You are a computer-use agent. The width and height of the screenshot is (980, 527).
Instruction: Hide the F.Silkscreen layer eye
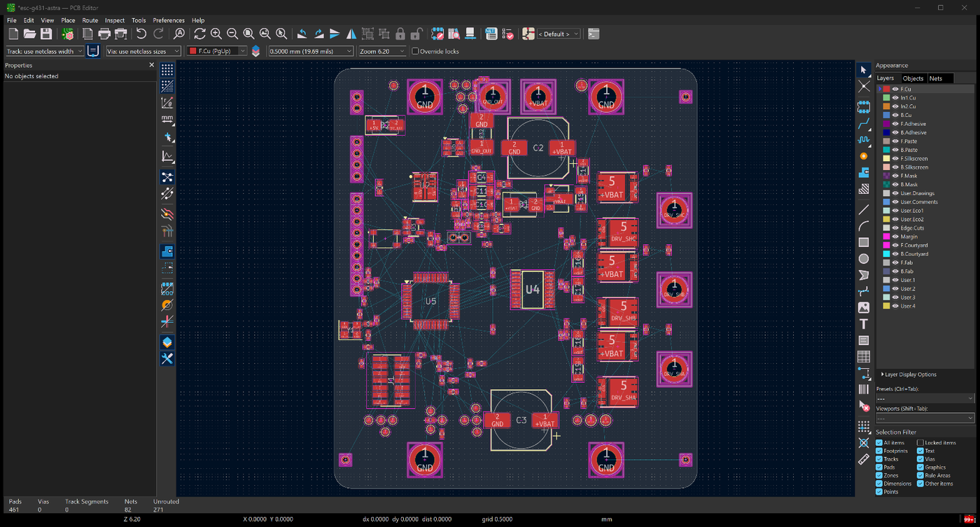coord(895,158)
